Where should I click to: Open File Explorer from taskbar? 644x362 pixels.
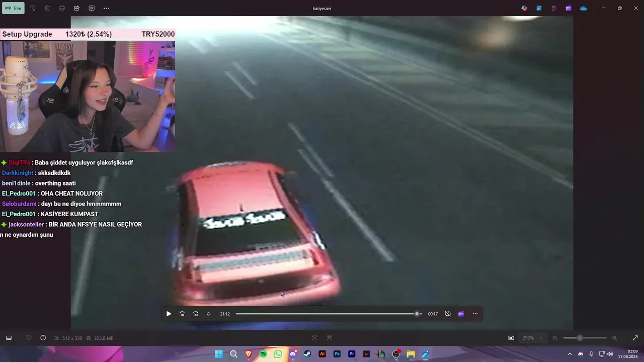point(411,354)
